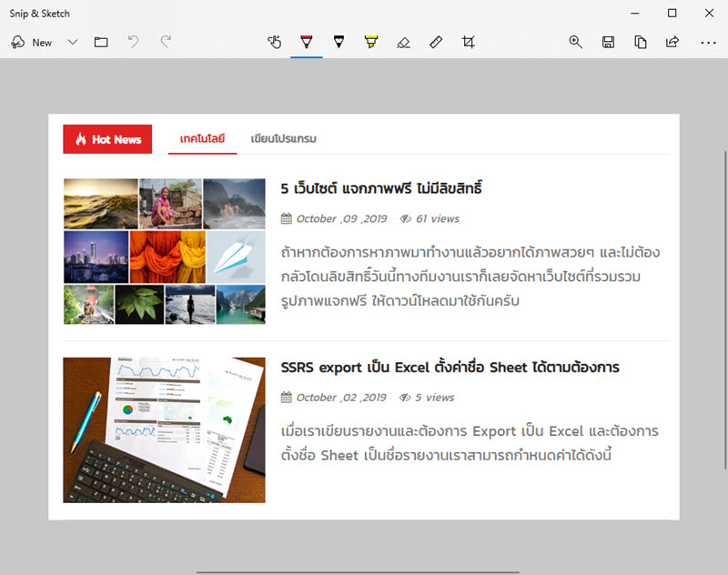
Task: Click the 5 views count
Action: tap(435, 398)
